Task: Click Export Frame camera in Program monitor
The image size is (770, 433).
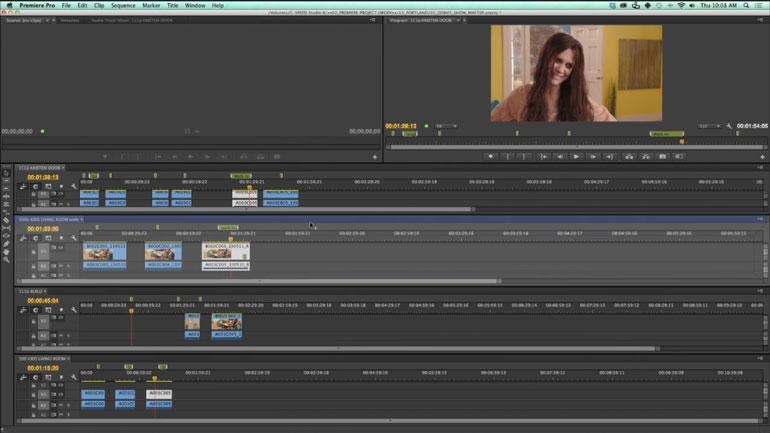Action: pos(662,157)
